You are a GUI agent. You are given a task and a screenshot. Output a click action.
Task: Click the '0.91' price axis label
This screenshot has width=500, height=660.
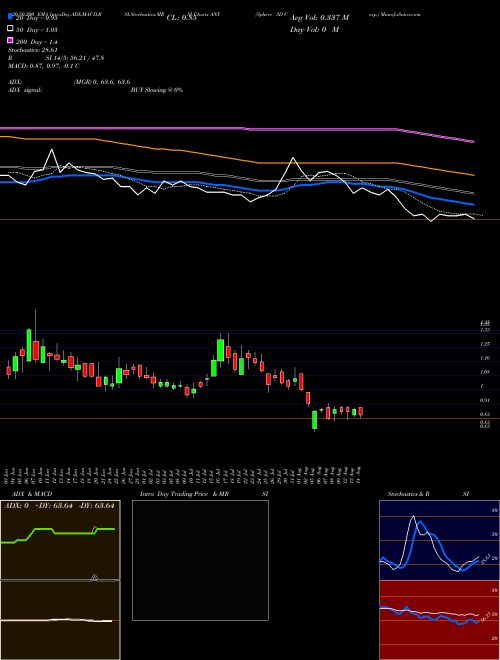[x=485, y=400]
